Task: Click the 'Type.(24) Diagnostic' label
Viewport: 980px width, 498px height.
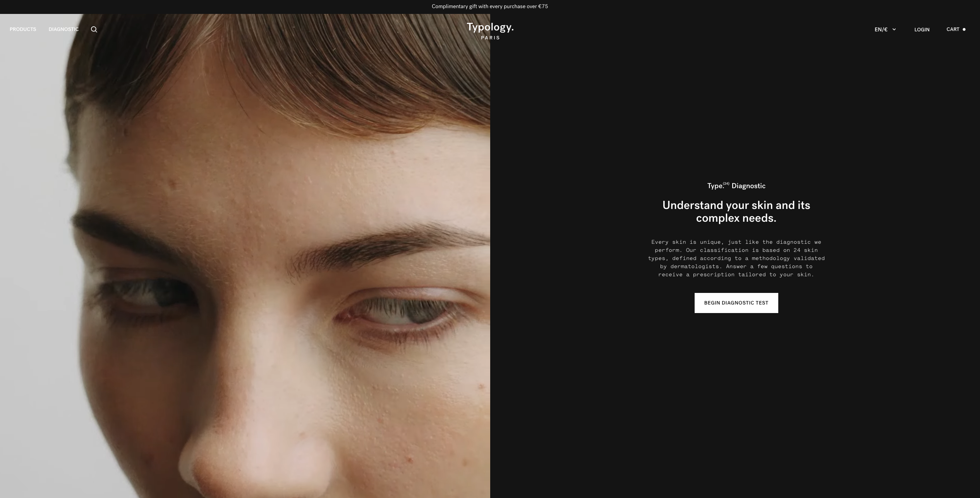Action: click(736, 186)
